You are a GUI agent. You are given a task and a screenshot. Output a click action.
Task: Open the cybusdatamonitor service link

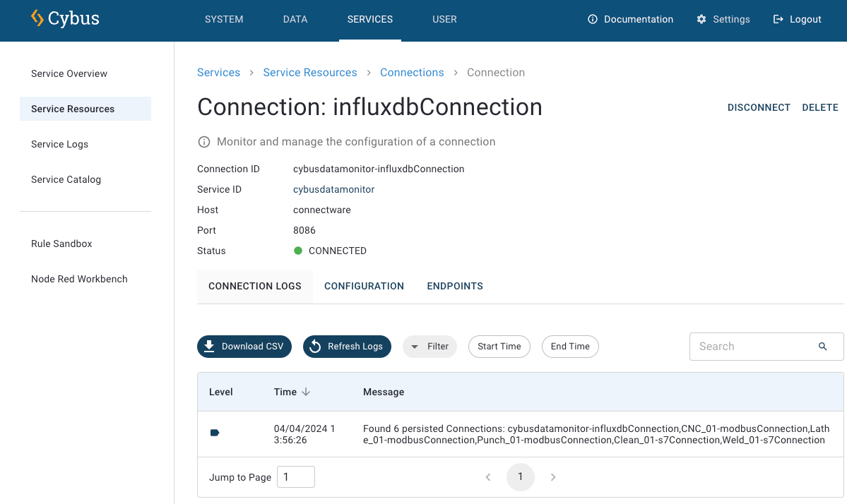(x=333, y=189)
